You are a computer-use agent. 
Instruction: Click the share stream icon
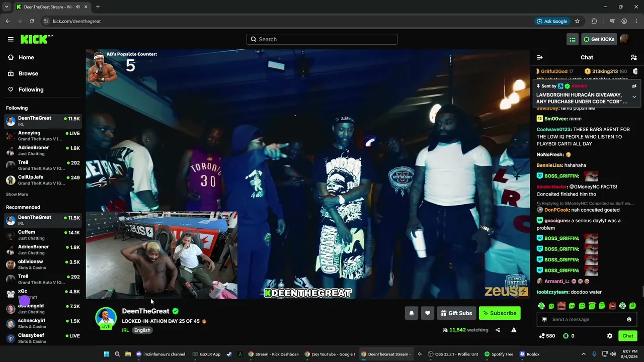498,330
